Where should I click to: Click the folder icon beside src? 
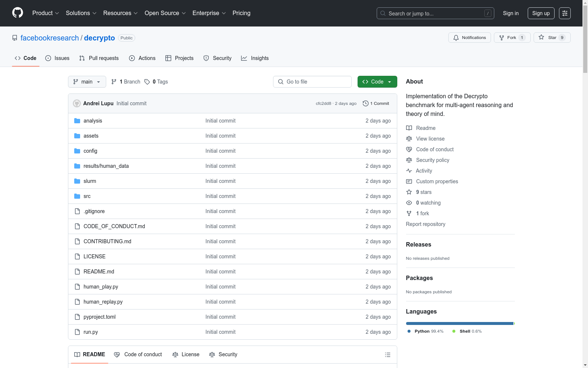click(77, 196)
